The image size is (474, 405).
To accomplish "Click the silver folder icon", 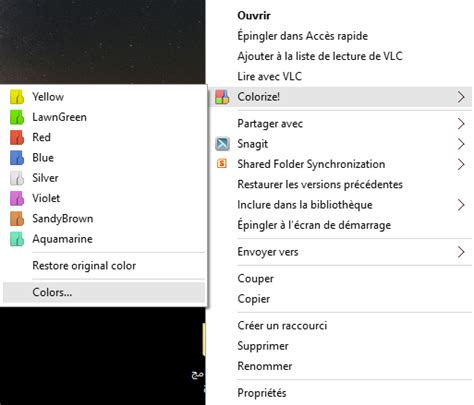I will click(x=17, y=178).
